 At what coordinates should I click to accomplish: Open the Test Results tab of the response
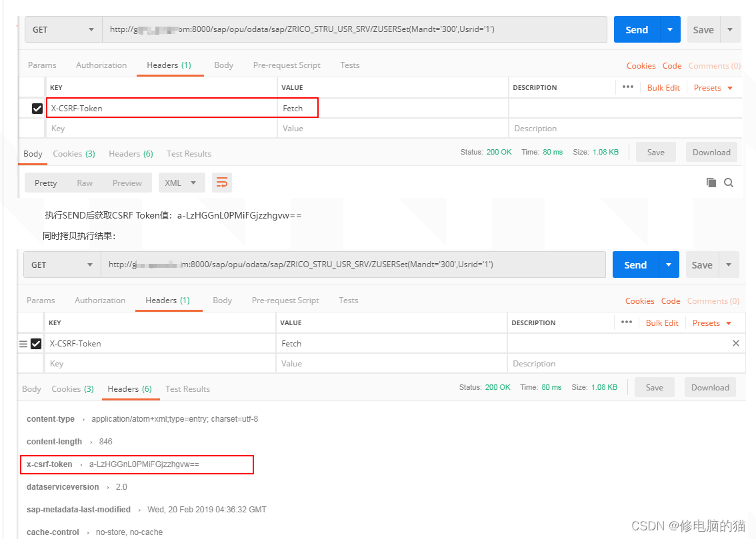tap(189, 153)
